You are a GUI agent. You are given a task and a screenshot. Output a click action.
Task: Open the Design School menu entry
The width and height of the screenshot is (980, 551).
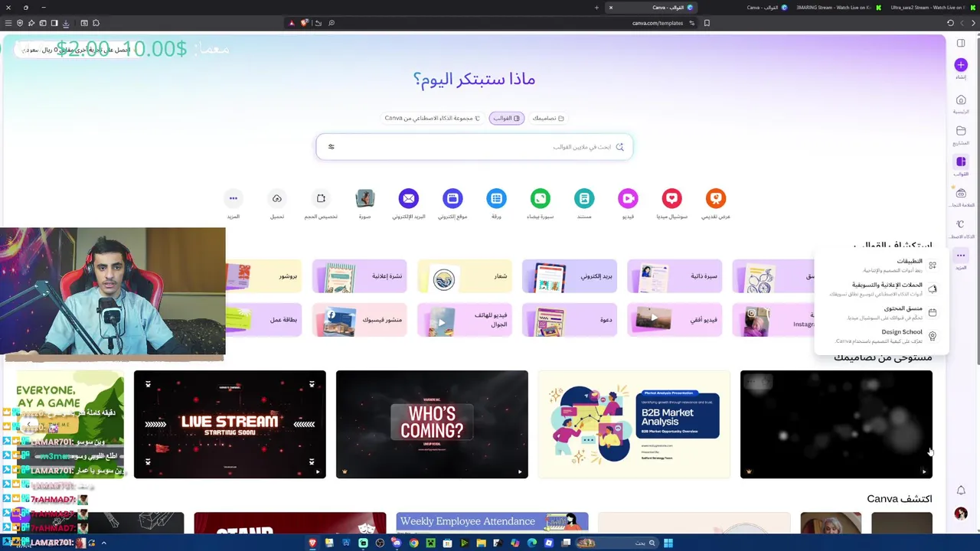[882, 336]
